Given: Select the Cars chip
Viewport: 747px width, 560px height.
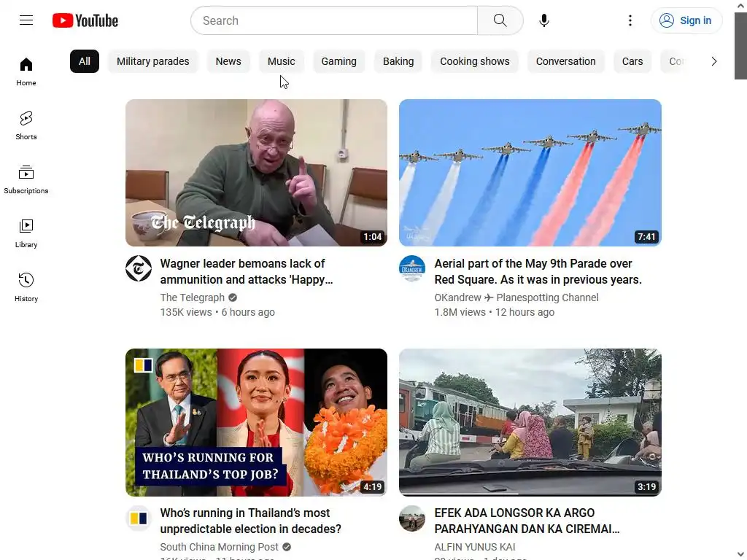Looking at the screenshot, I should 632,61.
